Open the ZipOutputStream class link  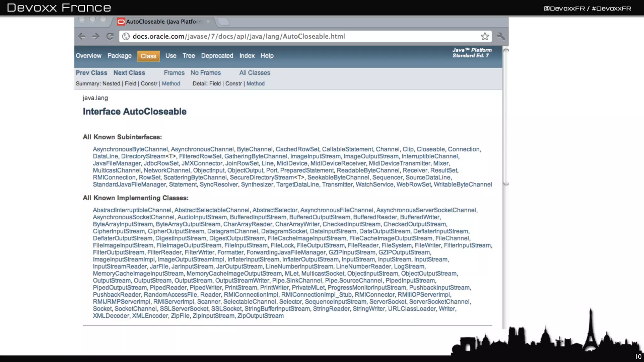[x=260, y=316]
